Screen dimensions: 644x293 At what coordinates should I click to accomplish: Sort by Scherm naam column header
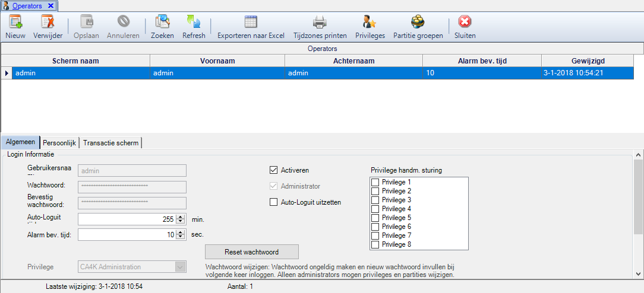75,60
